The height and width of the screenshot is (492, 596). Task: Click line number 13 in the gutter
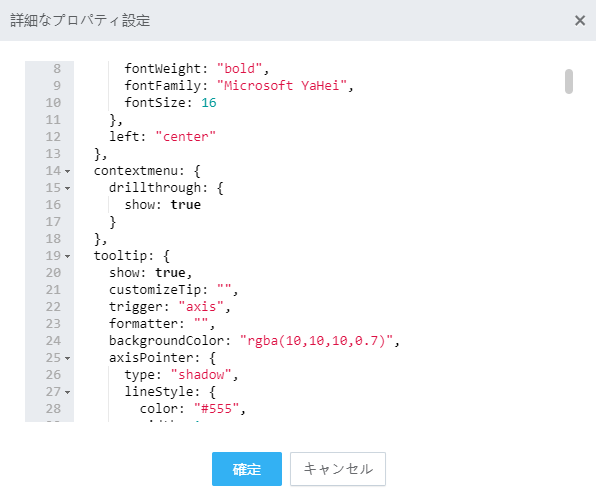(x=53, y=154)
